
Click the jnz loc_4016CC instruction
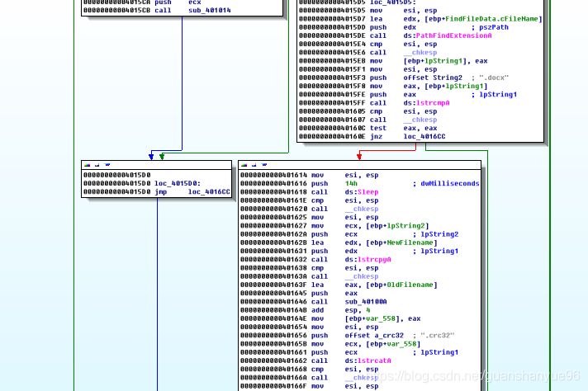pyautogui.click(x=408, y=136)
